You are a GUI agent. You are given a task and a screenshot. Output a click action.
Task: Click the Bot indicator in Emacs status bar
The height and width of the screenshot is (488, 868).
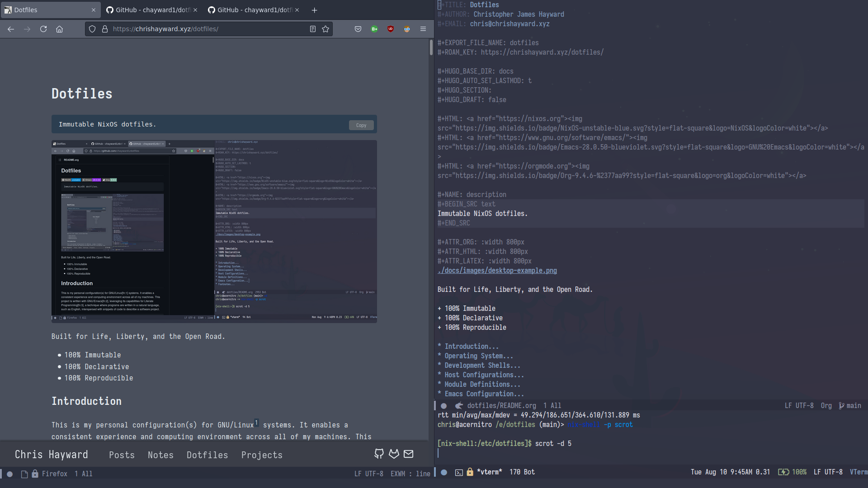click(x=528, y=471)
